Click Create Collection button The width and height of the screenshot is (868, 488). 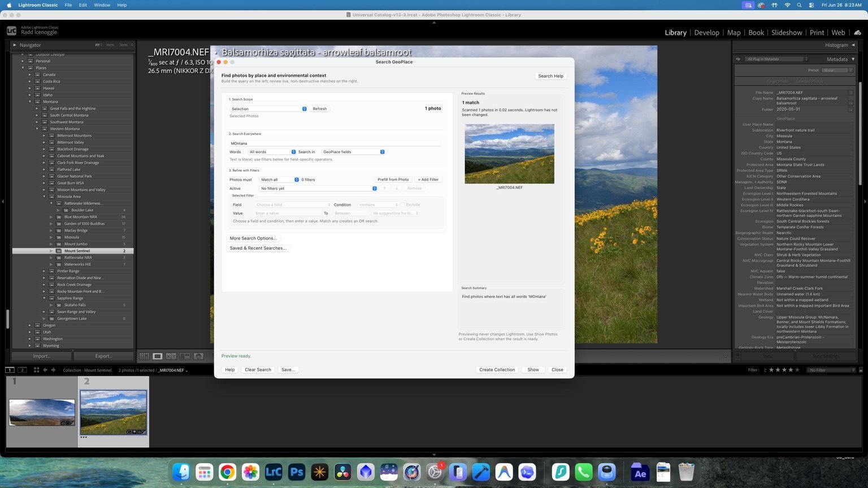(x=497, y=370)
